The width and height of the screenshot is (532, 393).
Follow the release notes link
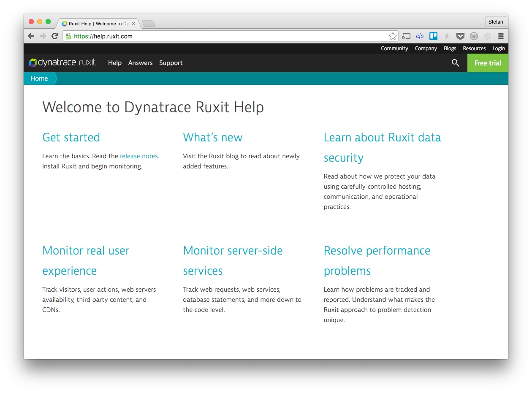point(139,156)
